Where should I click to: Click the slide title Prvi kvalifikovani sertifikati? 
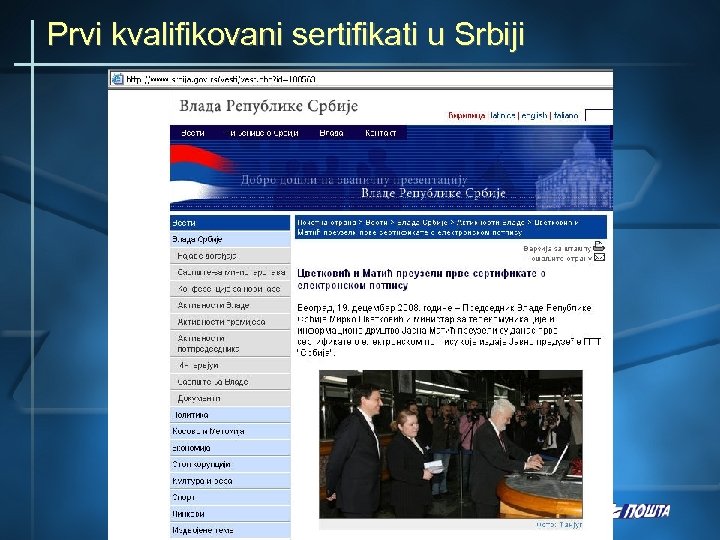(x=286, y=34)
